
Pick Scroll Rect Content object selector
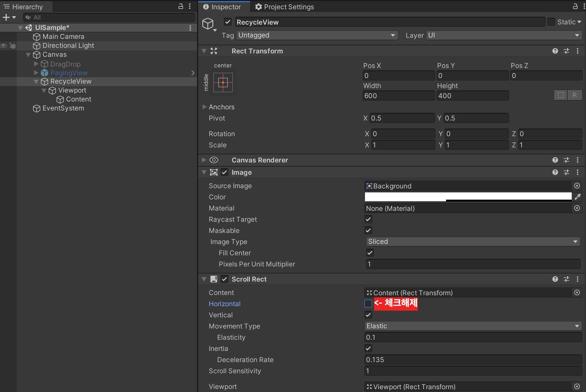(577, 293)
